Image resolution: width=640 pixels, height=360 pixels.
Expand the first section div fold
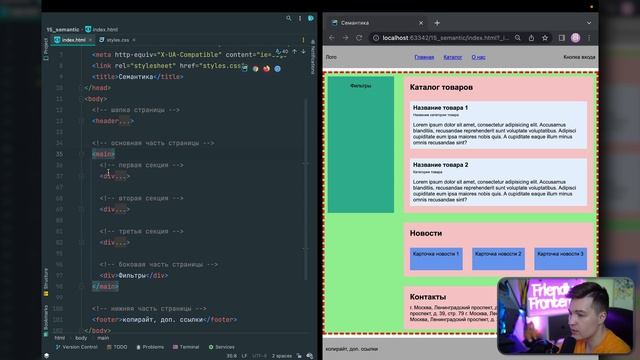point(81,176)
